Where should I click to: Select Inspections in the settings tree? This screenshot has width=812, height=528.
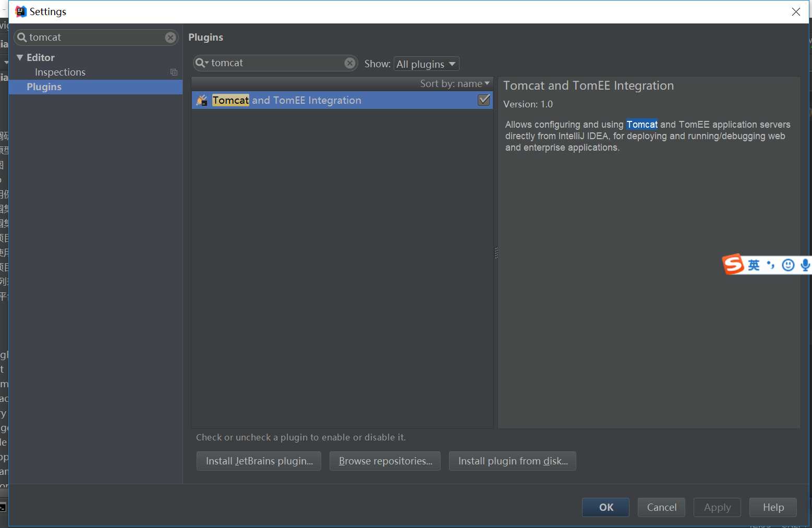[60, 72]
